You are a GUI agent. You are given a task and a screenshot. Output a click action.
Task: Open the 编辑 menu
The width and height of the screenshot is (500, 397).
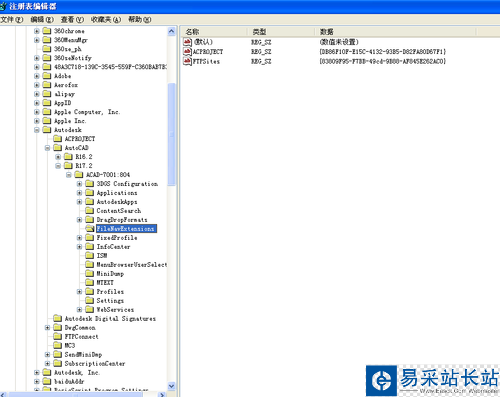[x=42, y=20]
